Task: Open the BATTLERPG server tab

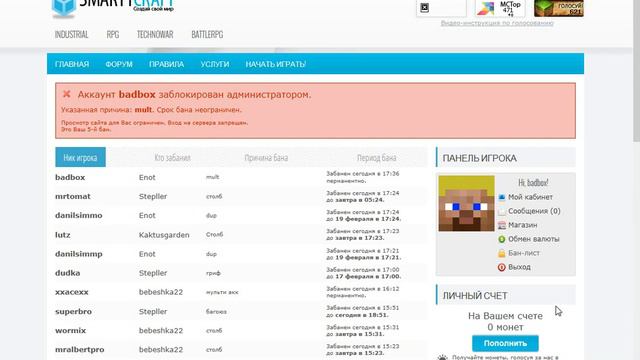Action: (x=207, y=35)
